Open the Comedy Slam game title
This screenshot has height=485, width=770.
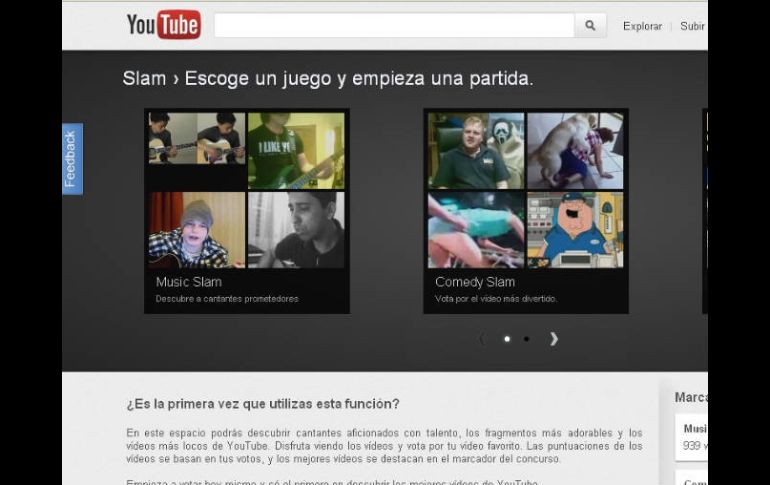[474, 282]
